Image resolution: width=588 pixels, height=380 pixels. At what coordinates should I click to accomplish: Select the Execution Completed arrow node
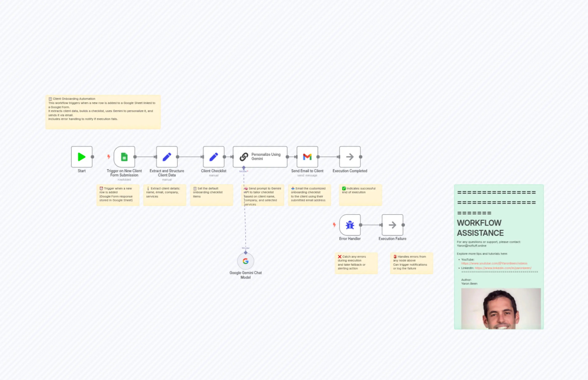coord(350,157)
